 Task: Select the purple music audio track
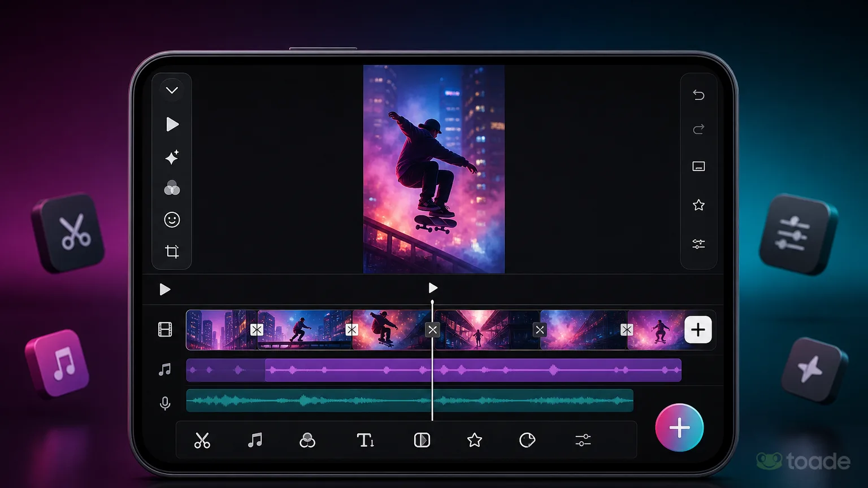(x=433, y=370)
